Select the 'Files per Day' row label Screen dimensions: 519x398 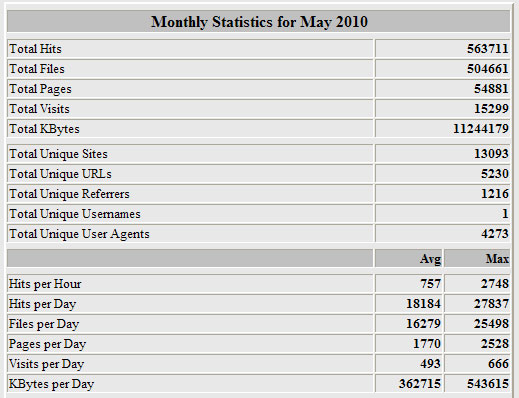click(44, 324)
